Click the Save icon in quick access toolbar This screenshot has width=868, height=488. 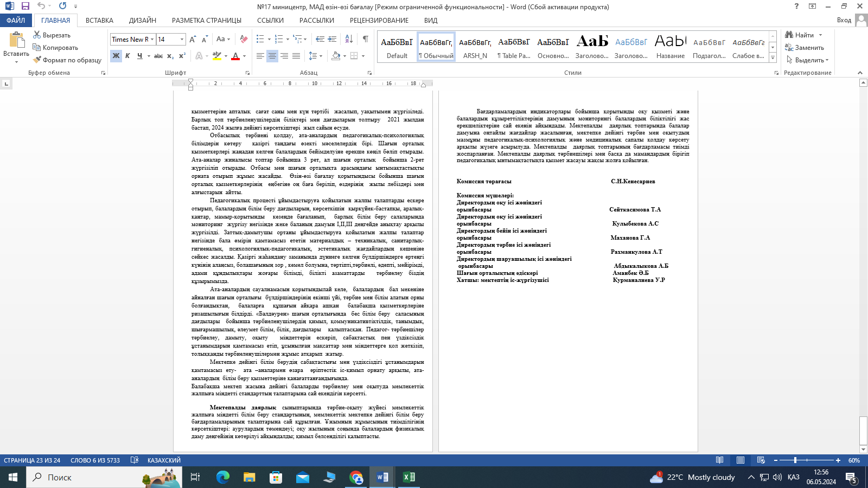[25, 7]
